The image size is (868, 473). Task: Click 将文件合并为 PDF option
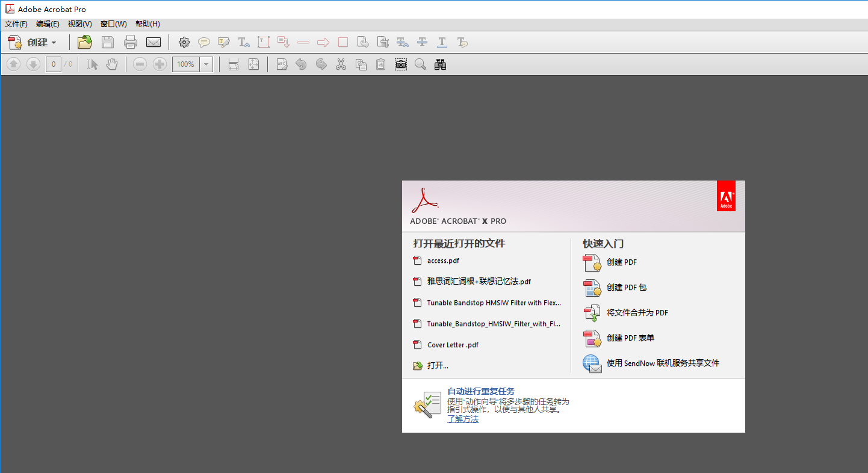[637, 313]
